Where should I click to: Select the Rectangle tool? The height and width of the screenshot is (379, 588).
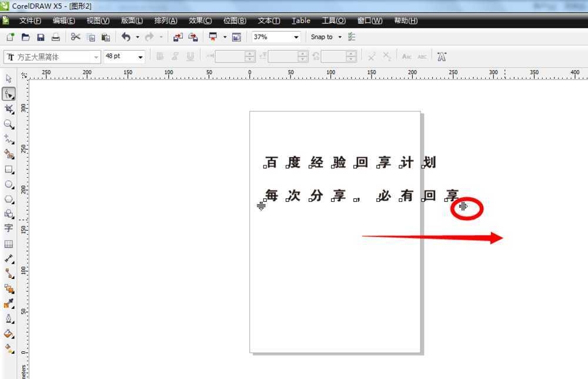pyautogui.click(x=8, y=170)
